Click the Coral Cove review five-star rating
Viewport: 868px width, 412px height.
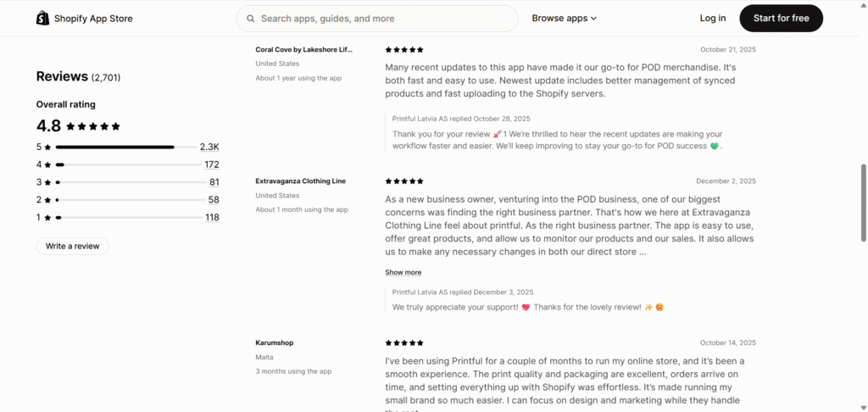coord(404,50)
